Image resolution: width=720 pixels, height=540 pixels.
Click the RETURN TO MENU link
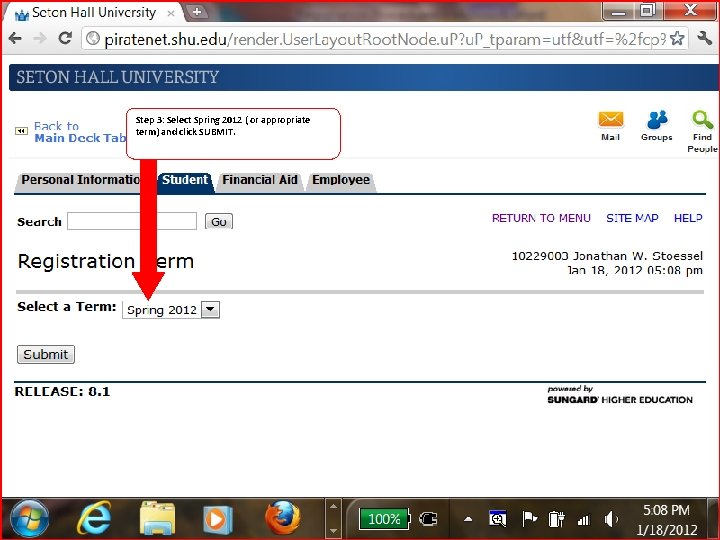point(541,218)
